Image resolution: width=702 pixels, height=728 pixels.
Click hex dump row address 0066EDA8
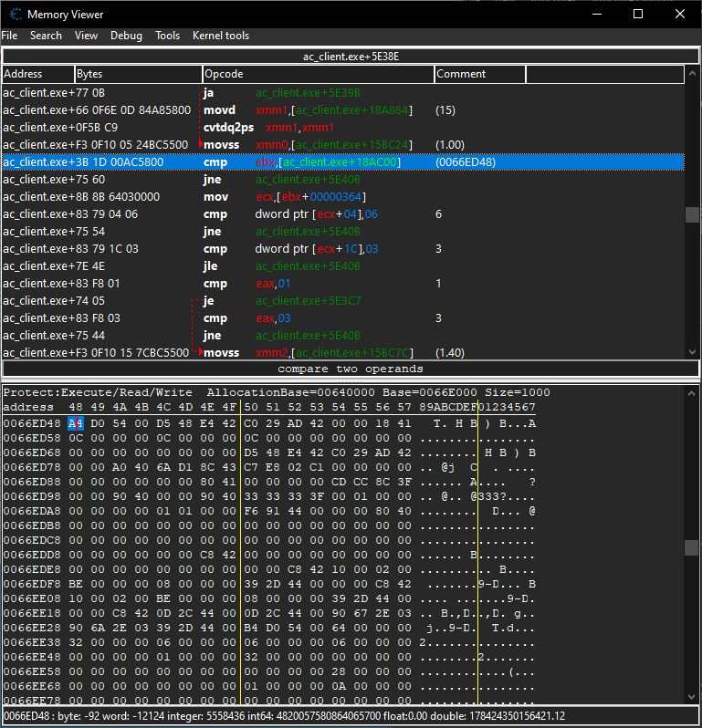(x=32, y=511)
